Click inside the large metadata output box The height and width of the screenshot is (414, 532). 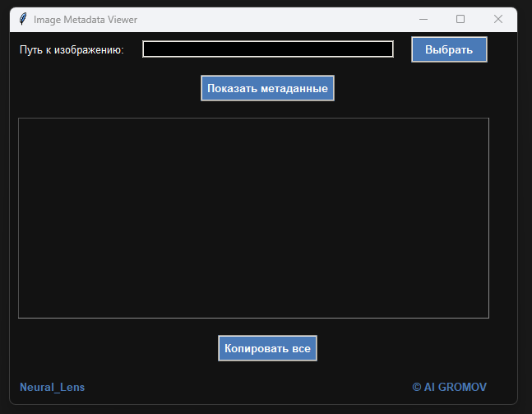[x=253, y=217]
